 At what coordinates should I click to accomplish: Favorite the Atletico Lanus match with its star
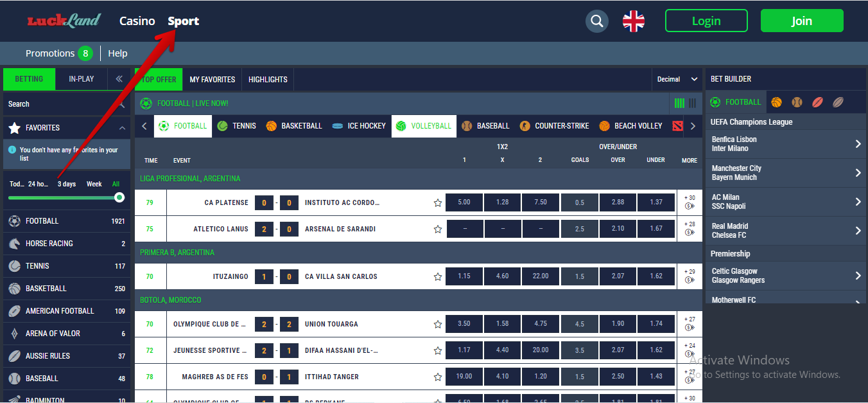tap(438, 229)
